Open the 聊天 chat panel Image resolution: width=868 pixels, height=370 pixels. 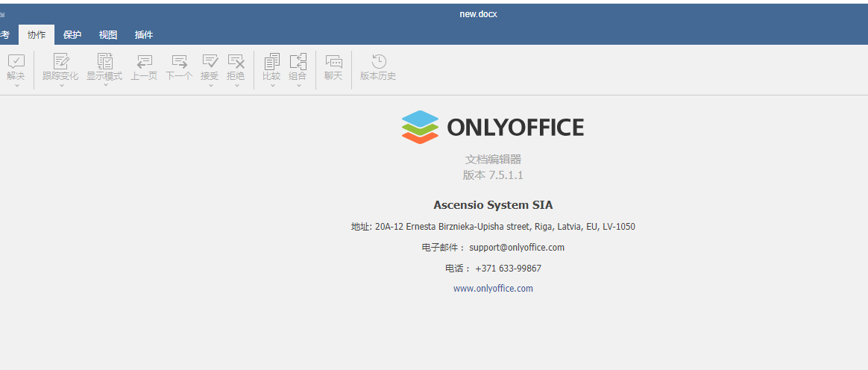[x=334, y=66]
